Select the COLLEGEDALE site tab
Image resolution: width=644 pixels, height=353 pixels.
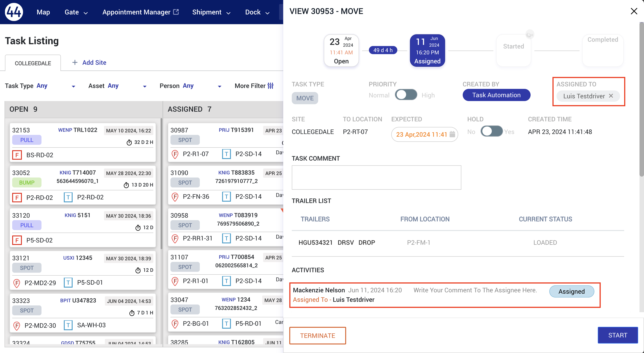33,63
